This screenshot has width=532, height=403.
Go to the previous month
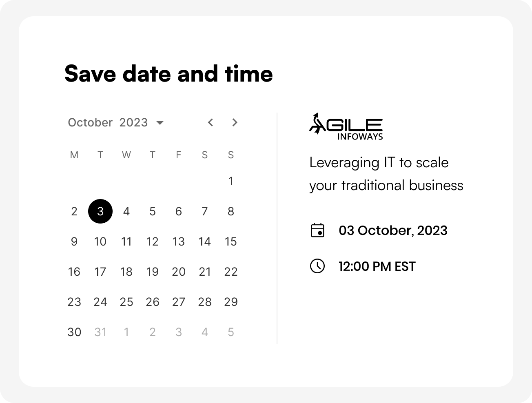[x=211, y=122]
